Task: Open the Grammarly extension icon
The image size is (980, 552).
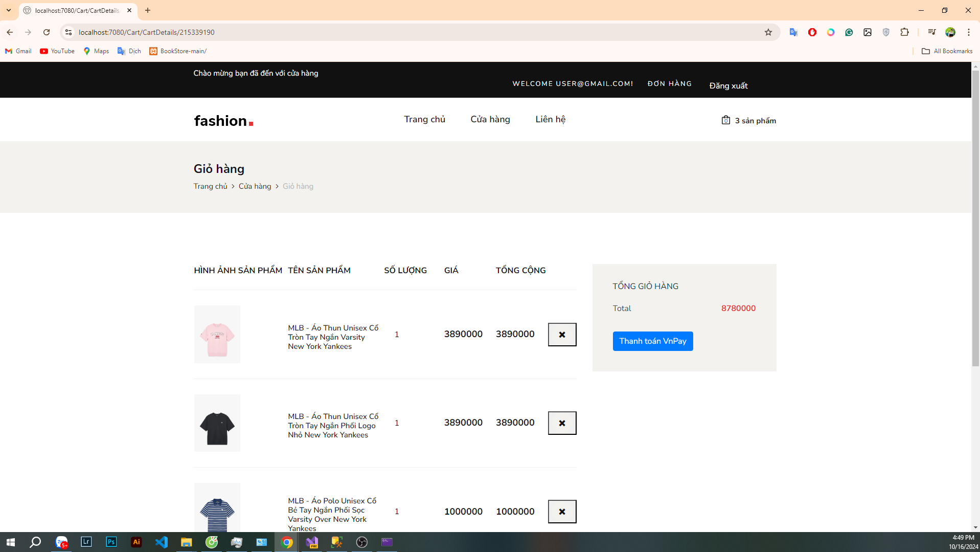Action: click(x=849, y=32)
